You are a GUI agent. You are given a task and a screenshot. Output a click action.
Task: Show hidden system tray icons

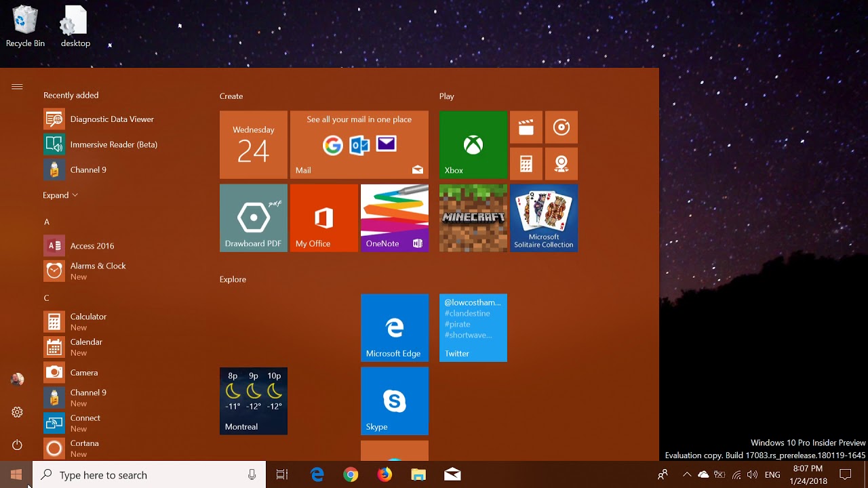(x=687, y=474)
